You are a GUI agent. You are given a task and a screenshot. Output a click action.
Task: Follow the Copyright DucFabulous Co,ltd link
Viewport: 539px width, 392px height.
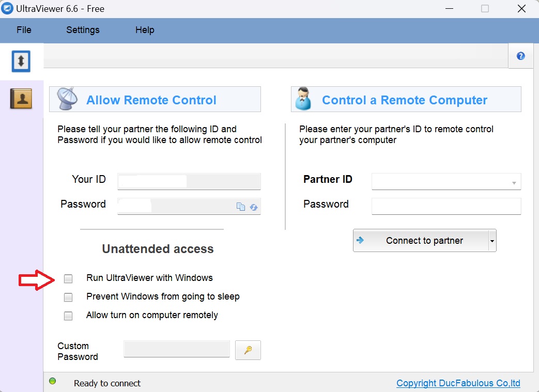(x=458, y=383)
